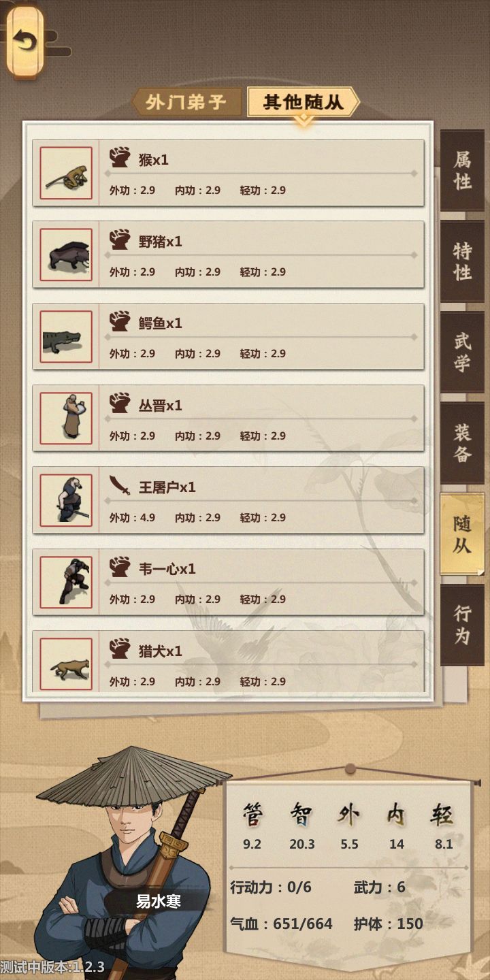Open the 属性 side tab
The height and width of the screenshot is (980, 490).
[463, 170]
